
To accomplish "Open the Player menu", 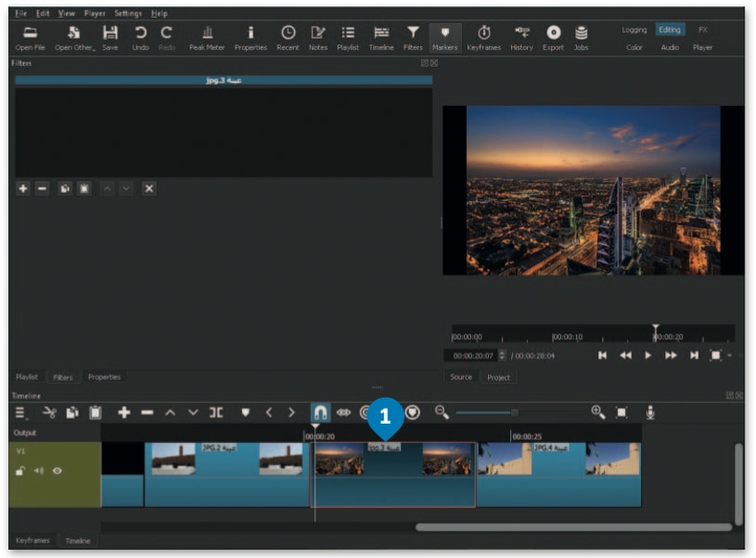I will [94, 13].
